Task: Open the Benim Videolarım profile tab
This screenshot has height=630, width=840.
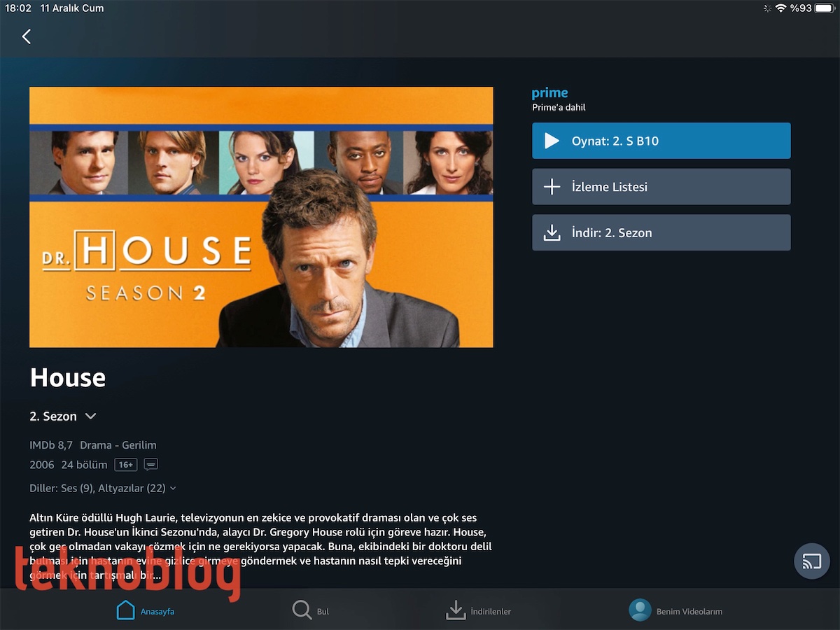Action: point(675,610)
